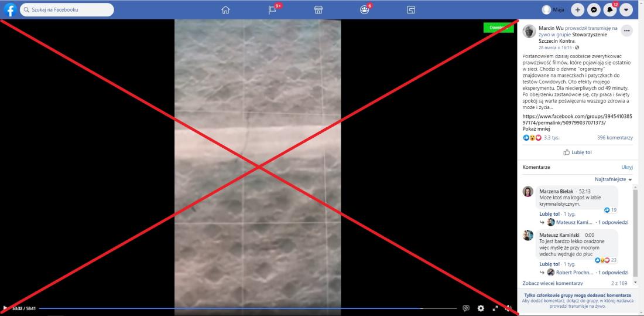
Task: Toggle the video volume speaker icon
Action: point(508,308)
